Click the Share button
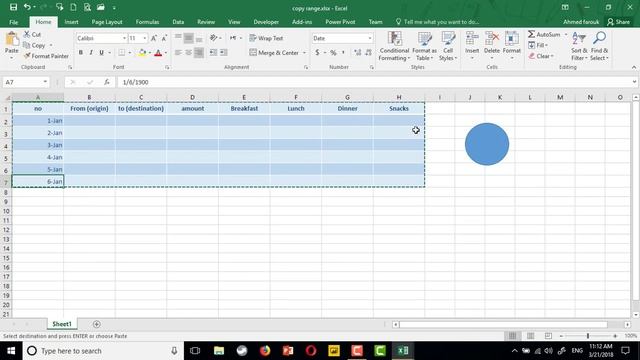The width and height of the screenshot is (640, 360). click(618, 22)
